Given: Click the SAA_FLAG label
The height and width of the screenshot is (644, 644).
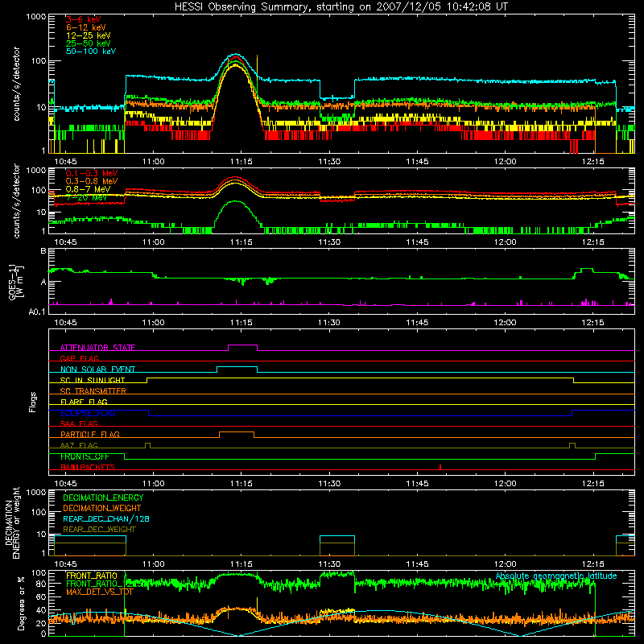Looking at the screenshot, I should coord(79,423).
